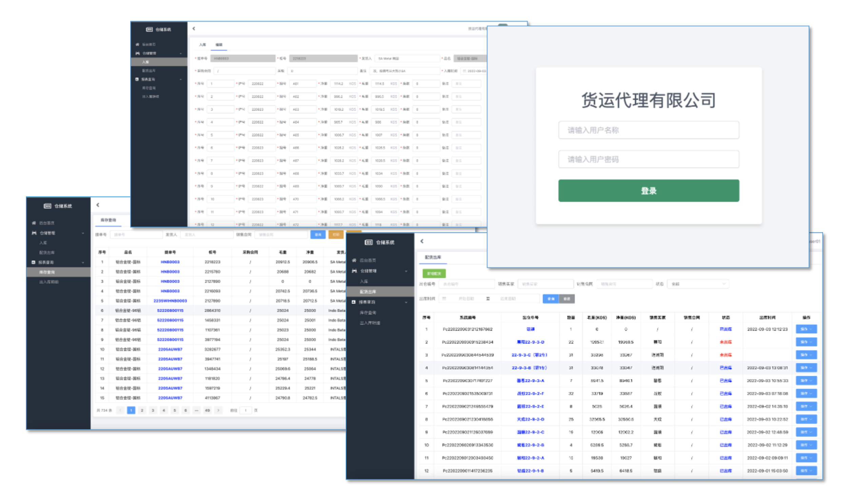Click back chevron atop 库存查询 window

[x=98, y=205]
